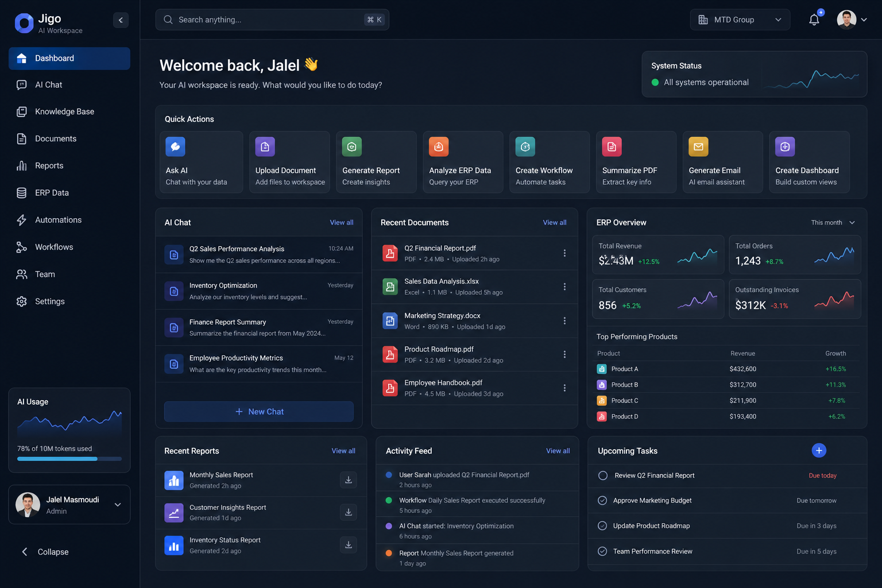This screenshot has height=588, width=882.
Task: Open the Outstanding Invoices stat card
Action: (x=795, y=299)
